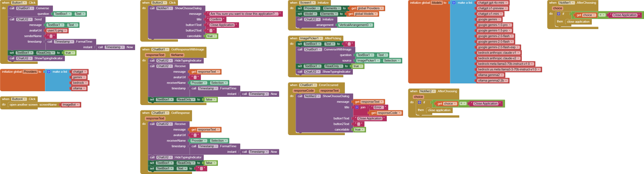Click gear icon on Notifier1.AfterChoosing if block
Screen dimensions: 644x174
click(x=558, y=14)
